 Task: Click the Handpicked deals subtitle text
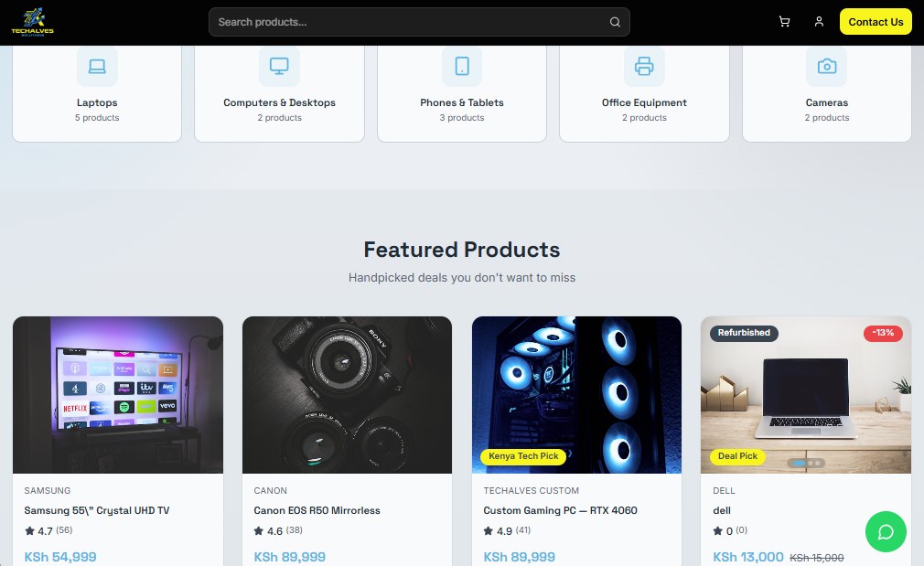(462, 277)
